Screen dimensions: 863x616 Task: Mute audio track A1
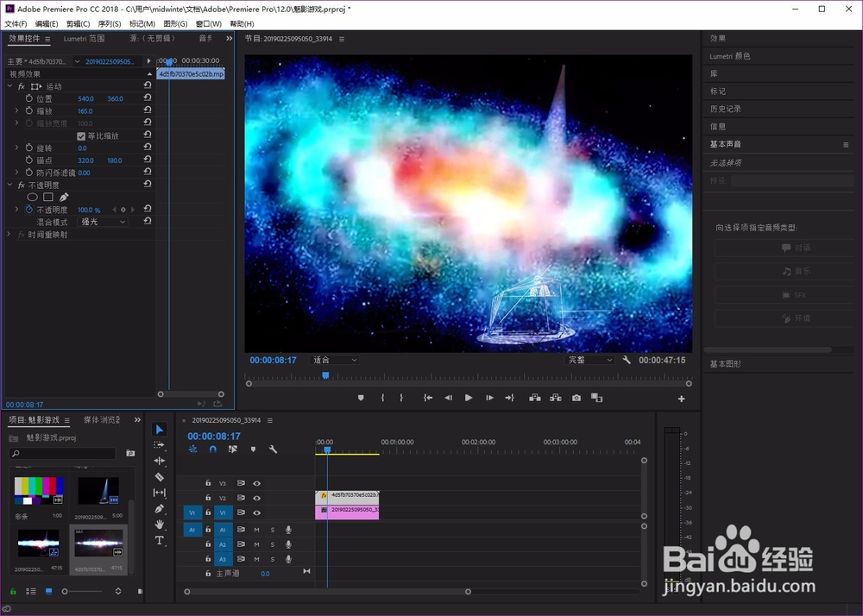pos(256,530)
